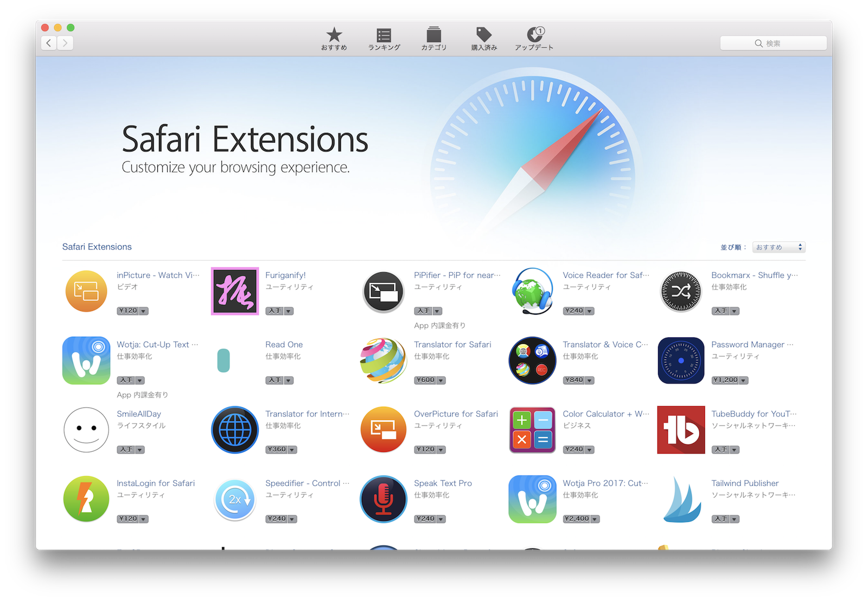The width and height of the screenshot is (868, 601).
Task: Open the Translator & Voice app icon
Action: tap(532, 361)
